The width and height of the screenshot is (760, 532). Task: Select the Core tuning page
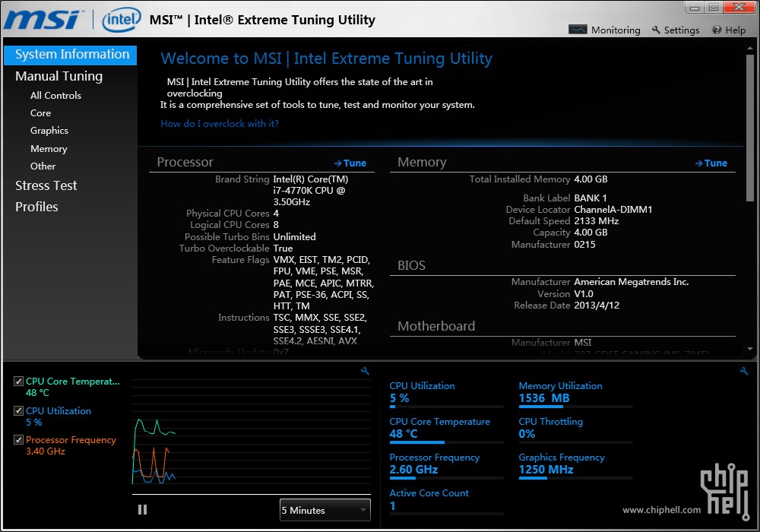pyautogui.click(x=41, y=113)
